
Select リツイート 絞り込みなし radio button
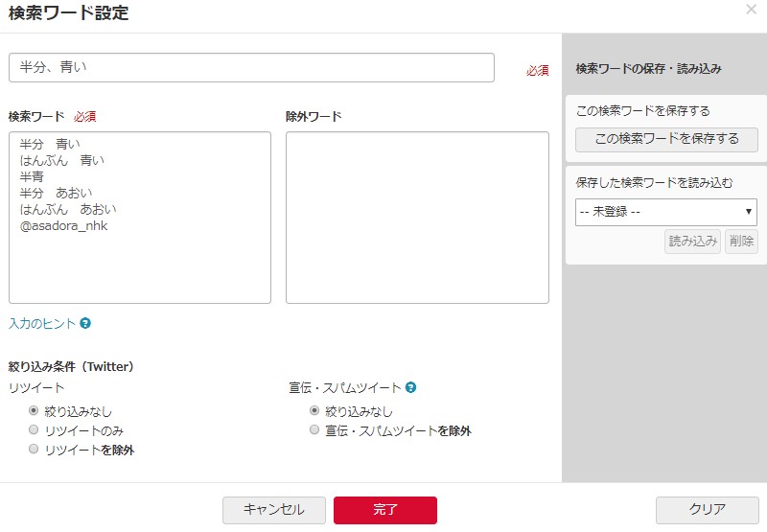pyautogui.click(x=35, y=411)
